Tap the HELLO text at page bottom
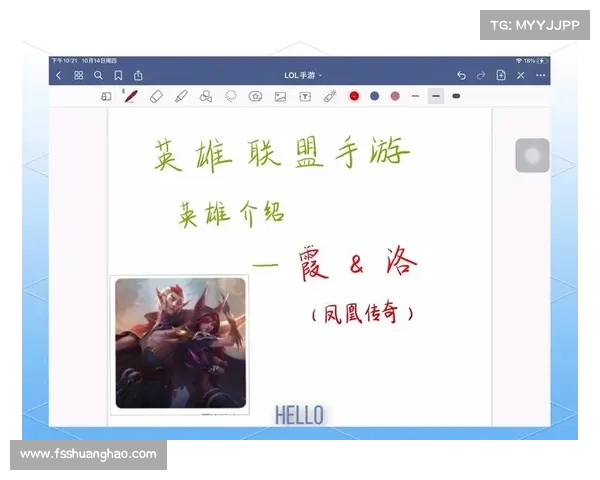Viewport: 600px width, 480px height. (299, 415)
